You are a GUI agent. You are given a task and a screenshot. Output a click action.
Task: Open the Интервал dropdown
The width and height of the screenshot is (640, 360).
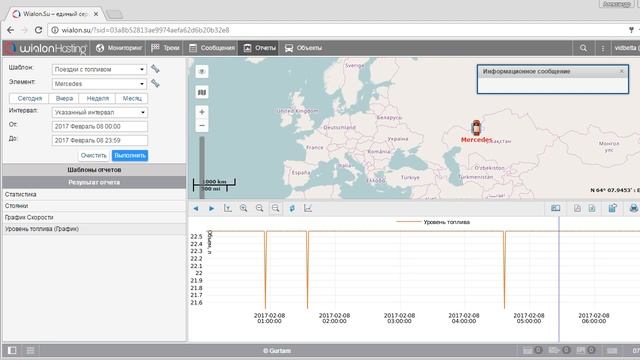(99, 112)
